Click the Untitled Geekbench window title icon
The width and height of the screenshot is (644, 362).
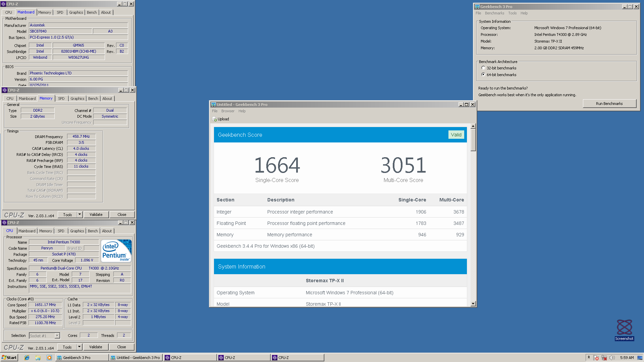click(x=214, y=105)
